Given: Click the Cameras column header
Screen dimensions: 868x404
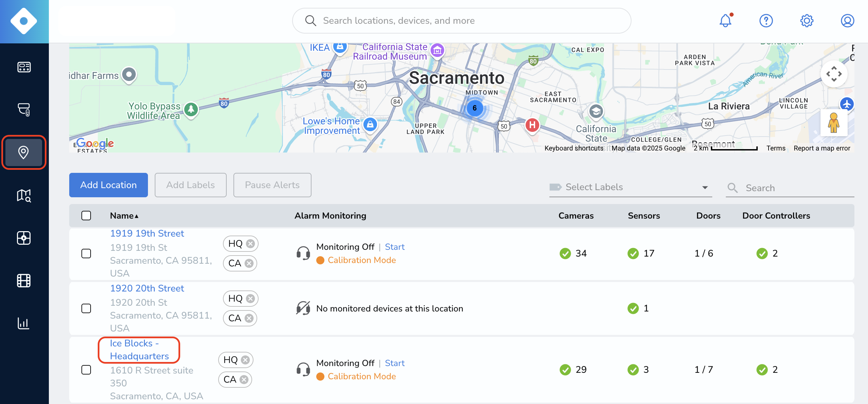Looking at the screenshot, I should click(x=576, y=216).
